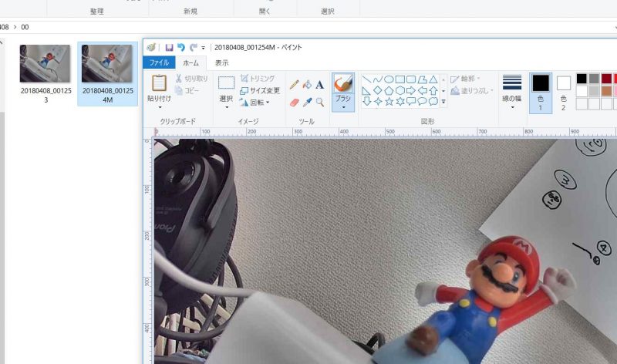
Task: Select the Rectangle shape
Action: click(400, 79)
